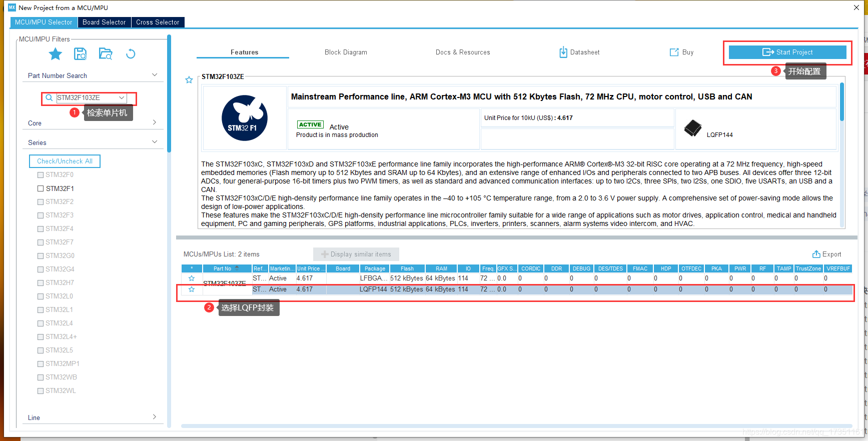Click the Unit Price column header
The image size is (868, 441).
coord(311,268)
